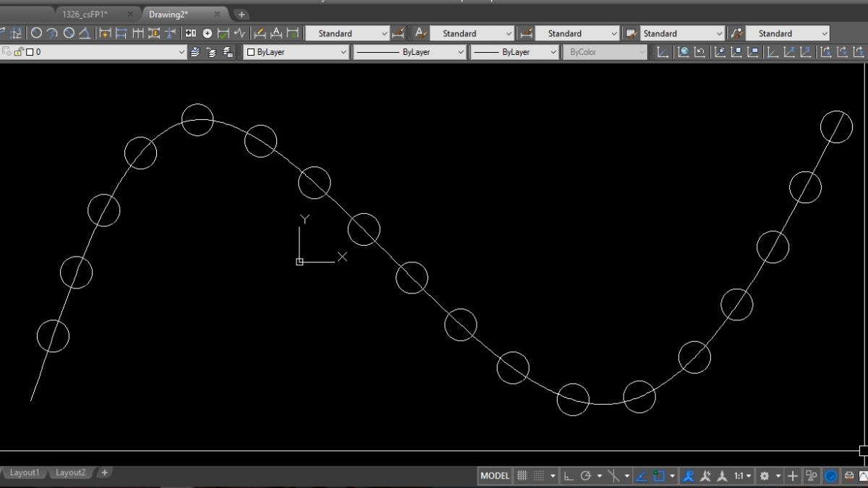Select the Dimension Update tool
Image resolution: width=868 pixels, height=488 pixels.
point(292,33)
